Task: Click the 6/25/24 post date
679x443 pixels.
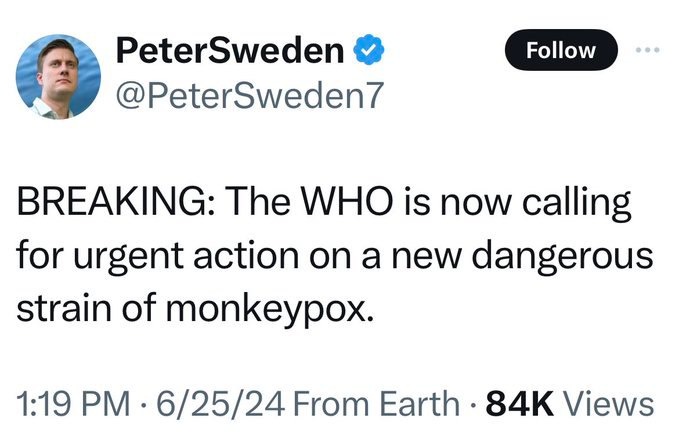Action: pos(221,404)
